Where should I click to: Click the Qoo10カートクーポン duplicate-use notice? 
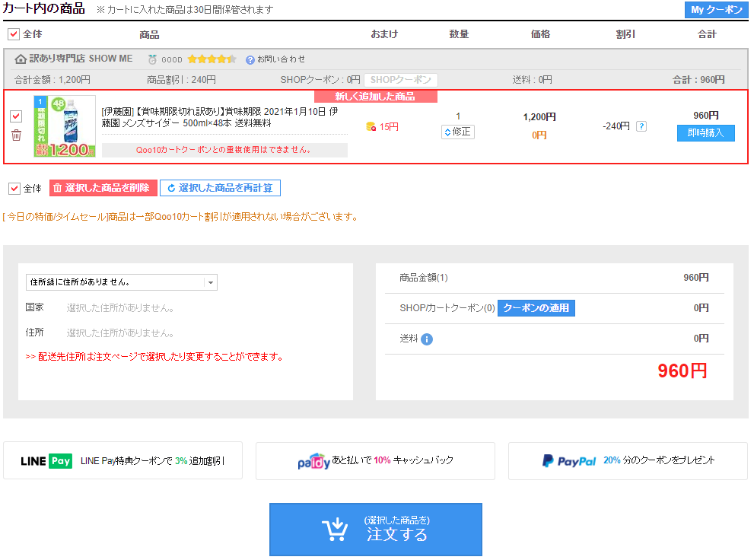tap(223, 150)
